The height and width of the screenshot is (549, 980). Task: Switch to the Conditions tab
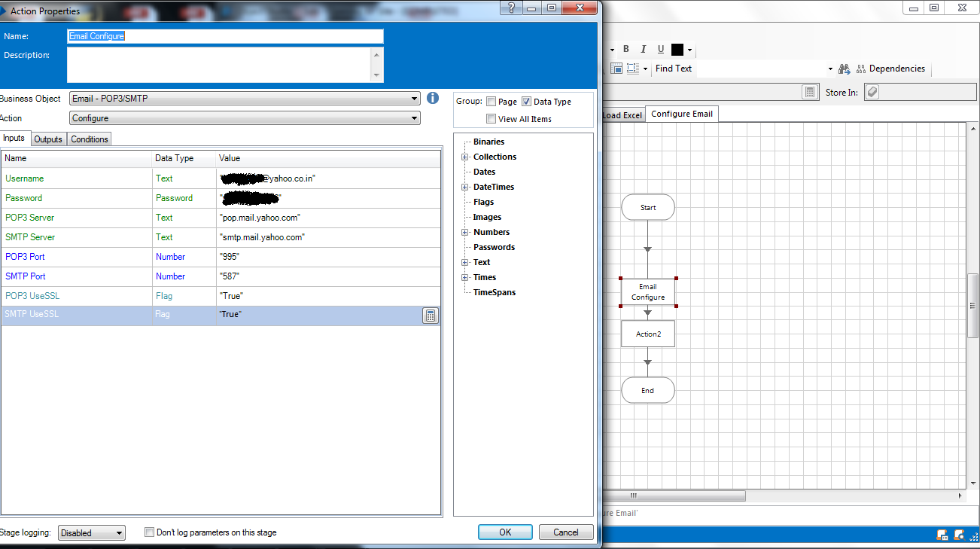pos(90,139)
